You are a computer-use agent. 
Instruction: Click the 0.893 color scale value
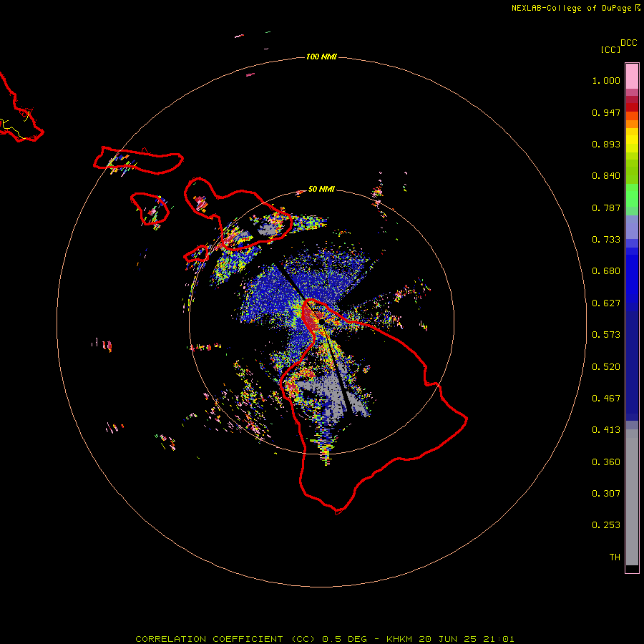[606, 144]
